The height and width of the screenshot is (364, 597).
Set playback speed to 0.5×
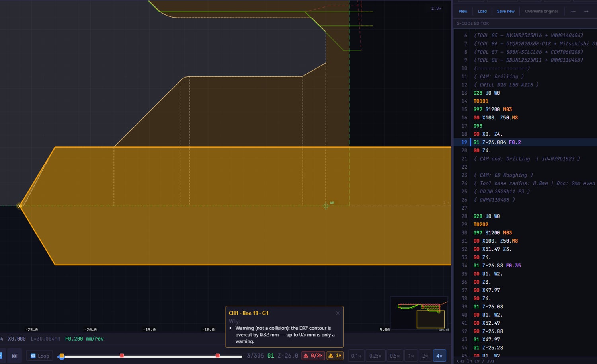[x=394, y=356]
